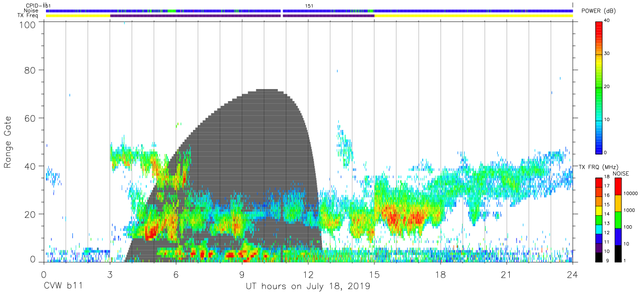Click the '21' hour tick on the time axis
This screenshot has height=297, width=644.
point(507,274)
